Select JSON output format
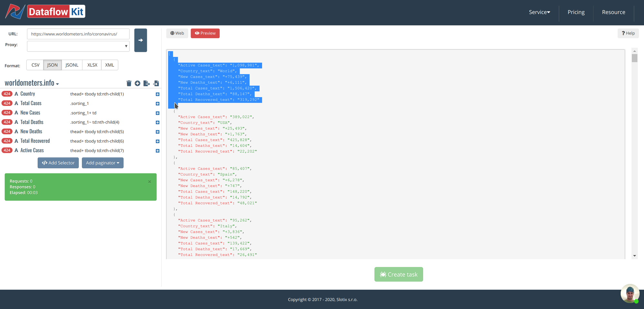 [52, 65]
